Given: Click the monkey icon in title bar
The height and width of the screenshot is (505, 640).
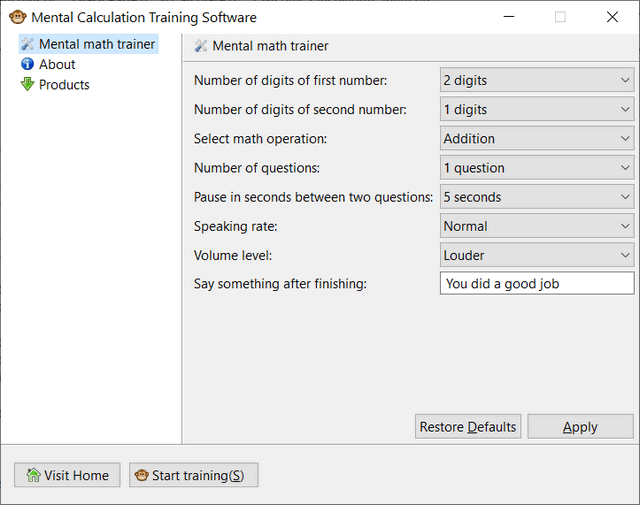Looking at the screenshot, I should click(x=18, y=17).
